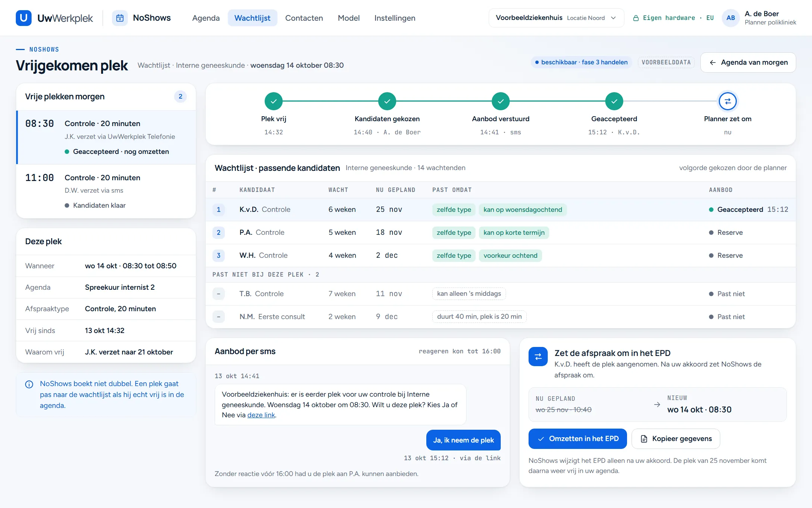The width and height of the screenshot is (812, 508).
Task: Open the Voorbeeldziekenhuis location dropdown
Action: pos(556,18)
